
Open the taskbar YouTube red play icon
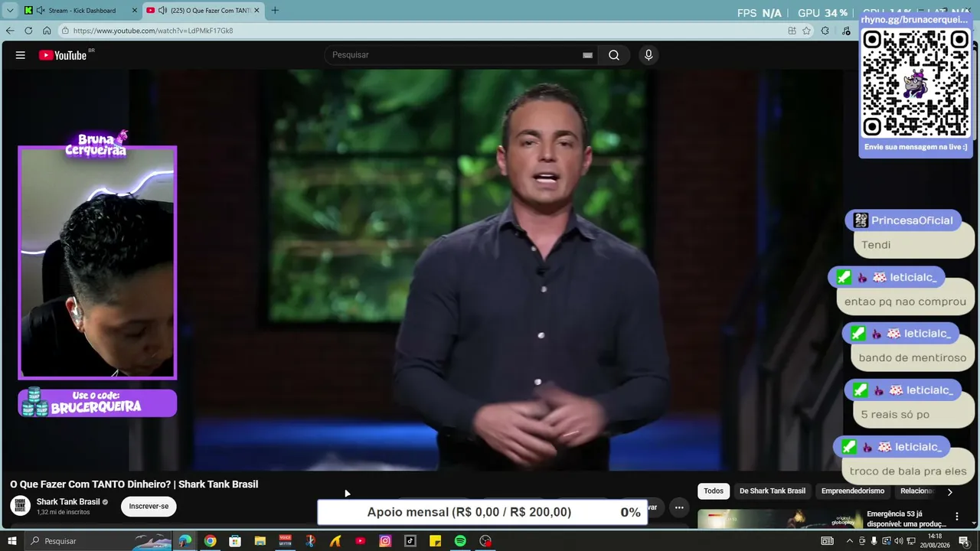click(361, 541)
